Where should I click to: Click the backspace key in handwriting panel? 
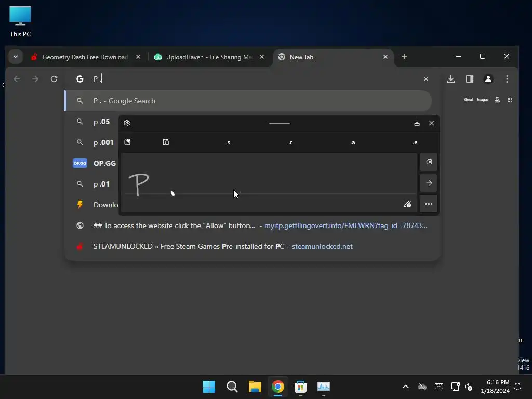point(429,162)
